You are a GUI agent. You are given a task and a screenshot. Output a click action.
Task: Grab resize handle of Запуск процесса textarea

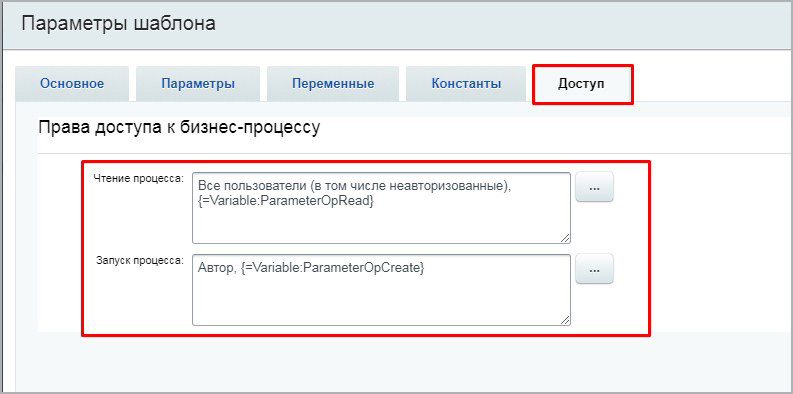pos(565,320)
